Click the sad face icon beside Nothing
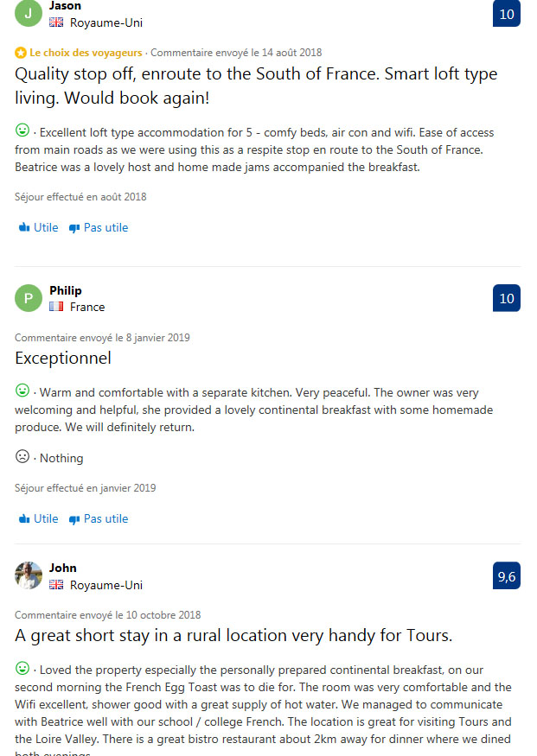The image size is (537, 756). (x=22, y=457)
